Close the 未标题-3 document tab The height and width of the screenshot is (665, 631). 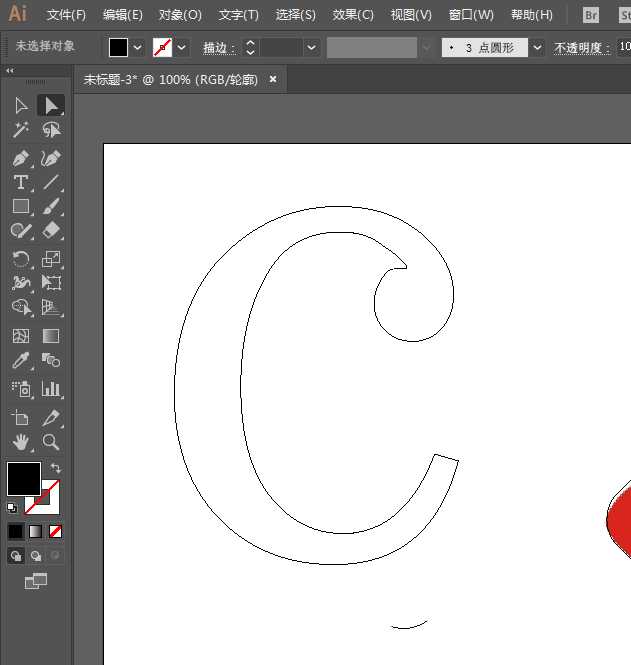coord(273,79)
